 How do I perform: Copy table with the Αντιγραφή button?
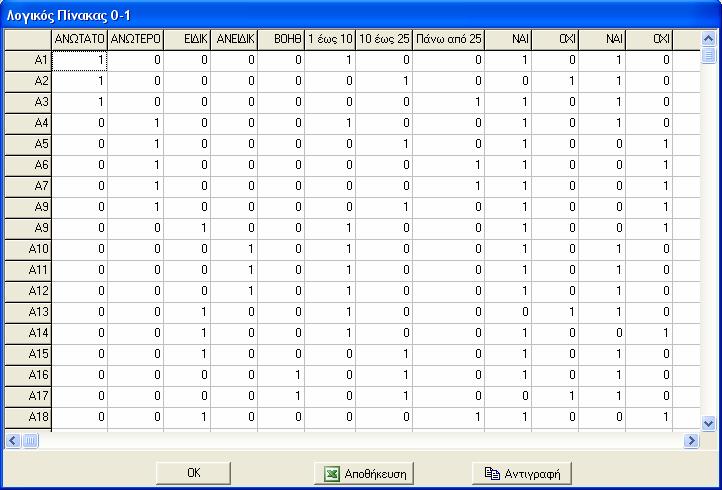point(522,473)
